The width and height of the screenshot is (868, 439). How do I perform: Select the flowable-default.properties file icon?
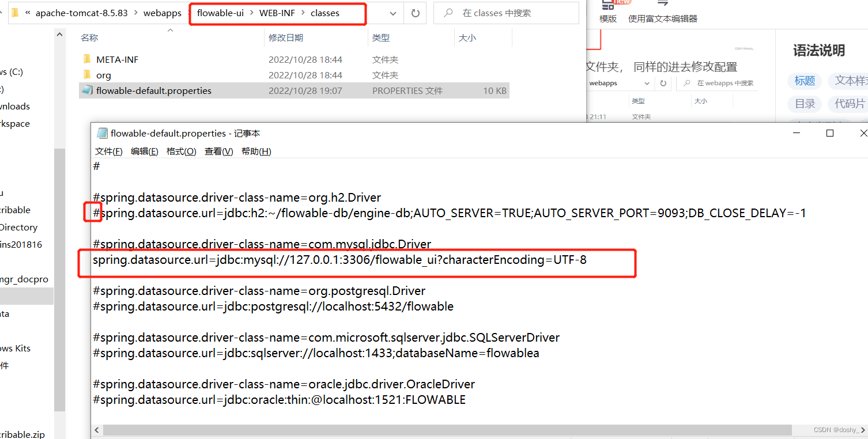(87, 90)
